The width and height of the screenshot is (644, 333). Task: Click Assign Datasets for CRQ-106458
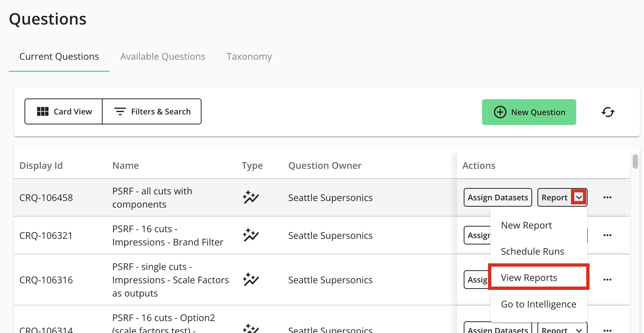point(498,197)
